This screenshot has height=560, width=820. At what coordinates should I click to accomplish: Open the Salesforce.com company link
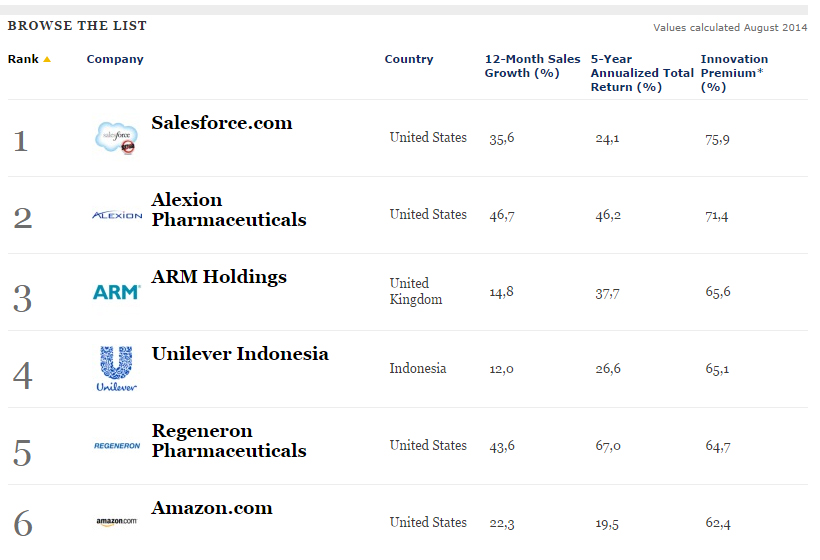[222, 123]
